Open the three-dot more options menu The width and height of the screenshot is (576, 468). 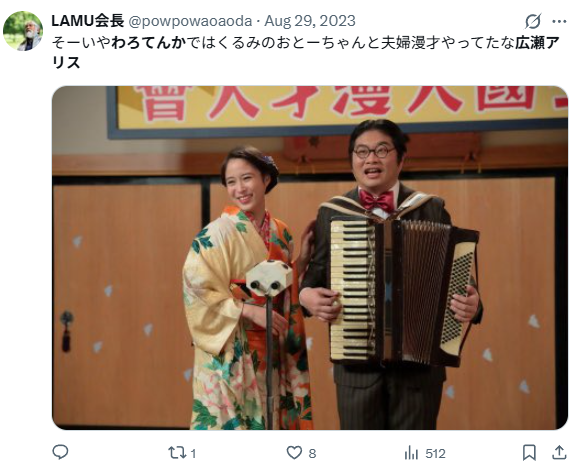tap(559, 22)
